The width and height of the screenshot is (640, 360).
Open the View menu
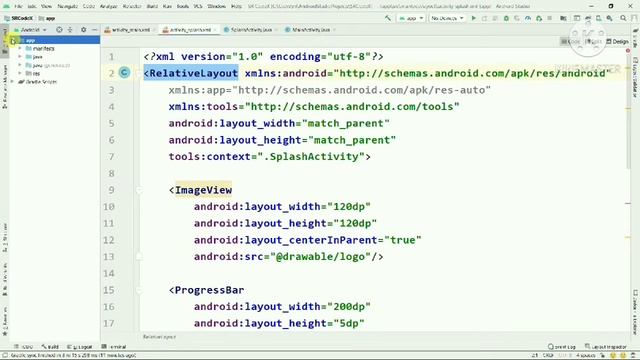pos(46,7)
